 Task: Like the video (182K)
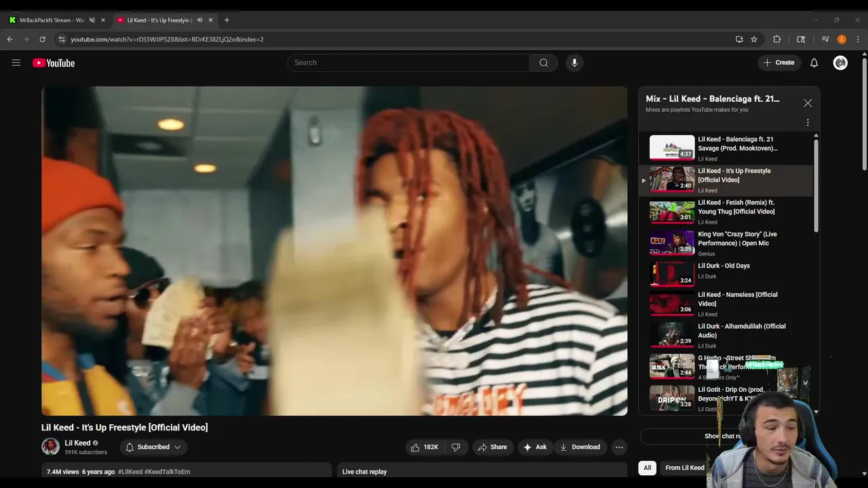click(x=425, y=447)
